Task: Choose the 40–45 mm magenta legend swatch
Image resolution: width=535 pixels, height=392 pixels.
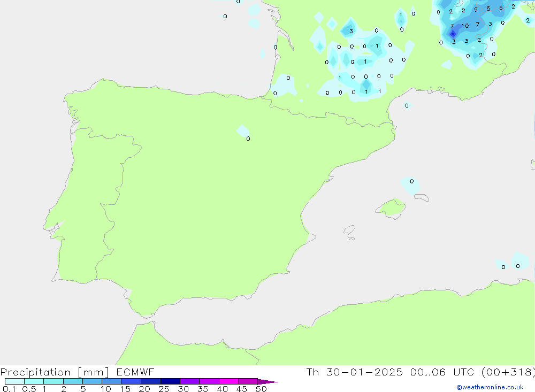Action: pos(228,381)
